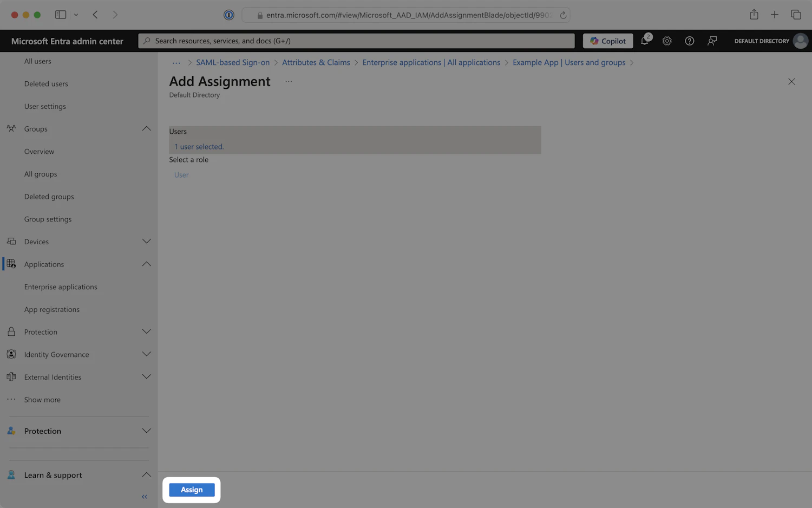Open Group settings in sidebar
The height and width of the screenshot is (508, 812).
click(48, 219)
